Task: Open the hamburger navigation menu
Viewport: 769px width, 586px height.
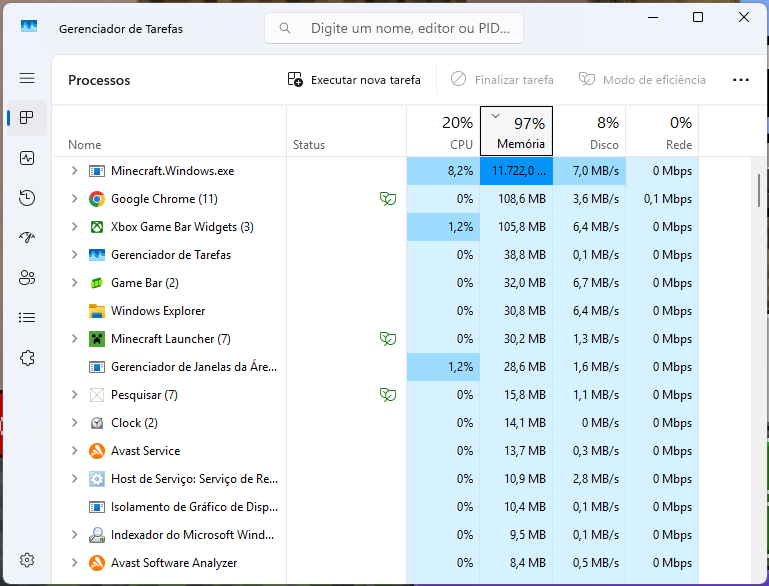Action: coord(27,78)
